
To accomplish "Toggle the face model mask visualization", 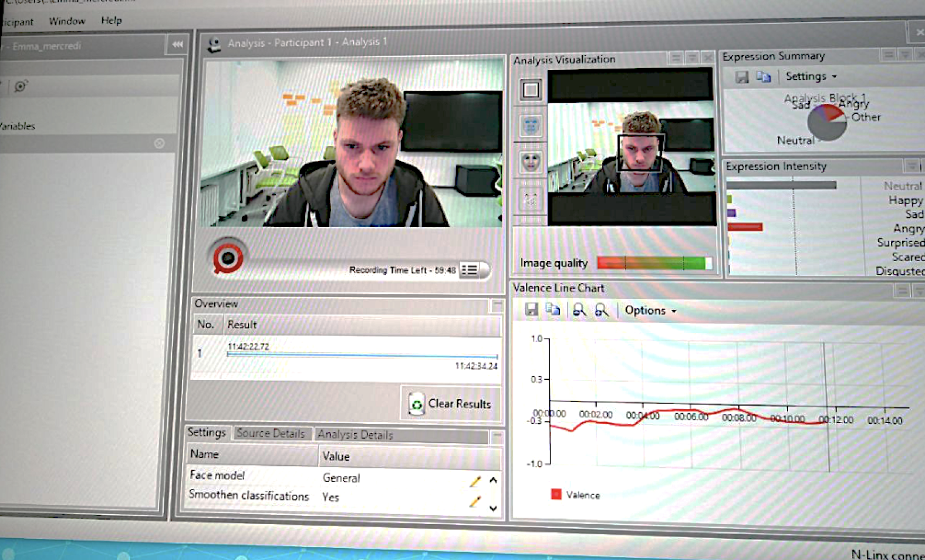I will tap(531, 161).
